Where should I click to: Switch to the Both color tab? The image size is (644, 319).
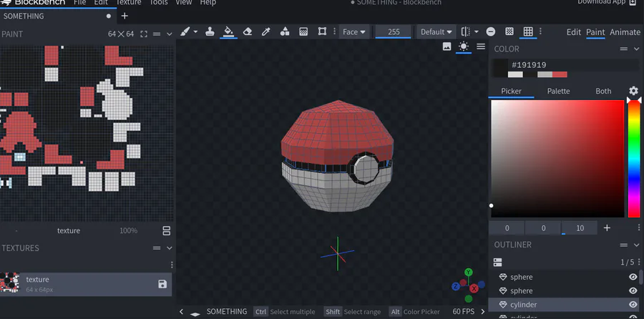point(603,91)
